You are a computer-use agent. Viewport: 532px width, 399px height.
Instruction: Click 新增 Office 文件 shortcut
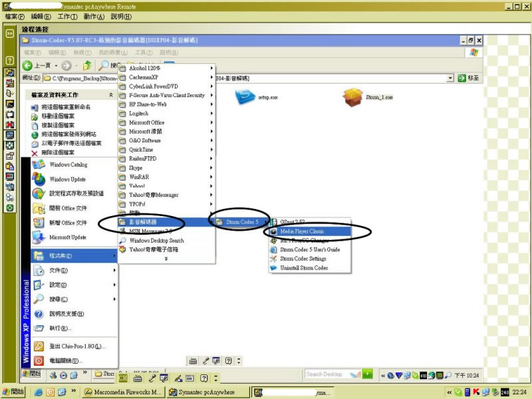click(x=74, y=223)
